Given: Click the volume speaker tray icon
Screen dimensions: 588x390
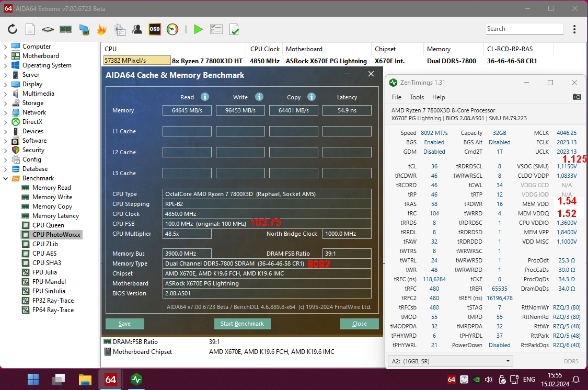Looking at the screenshot, I should [x=488, y=380].
